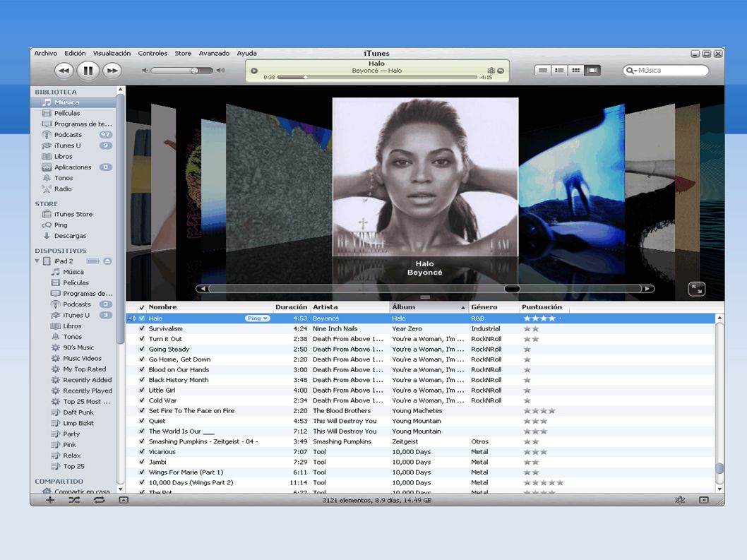Open the Archivo menu
The width and height of the screenshot is (747, 560).
(46, 54)
